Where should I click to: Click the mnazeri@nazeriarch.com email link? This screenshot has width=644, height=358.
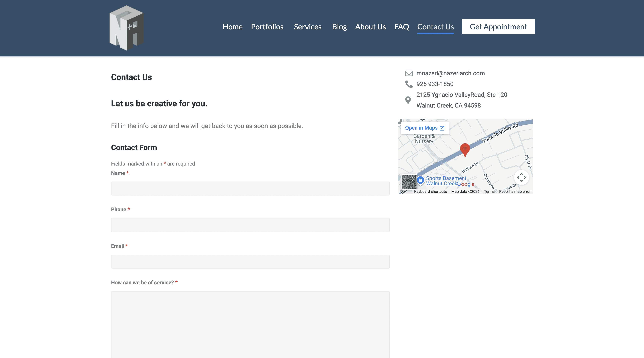(450, 73)
